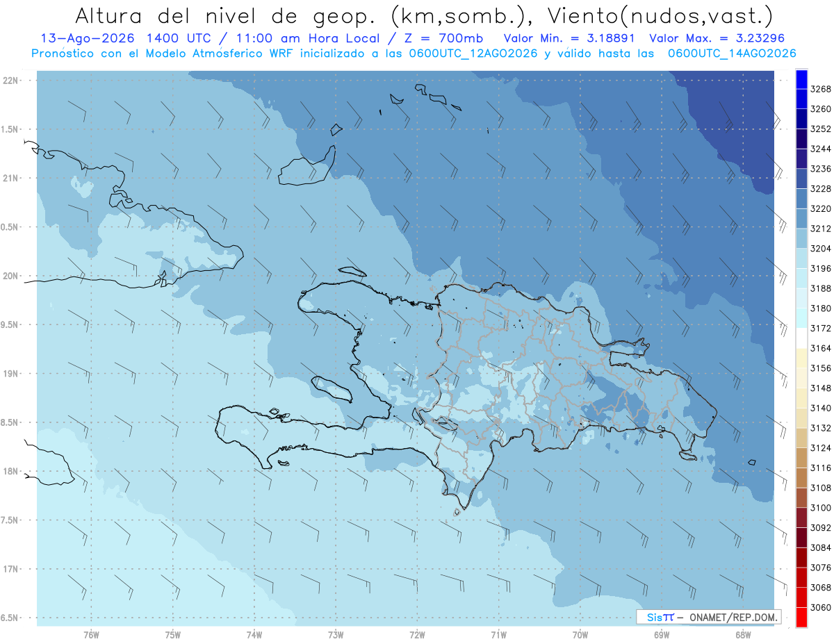Click the '72W' longitude label

tap(417, 634)
